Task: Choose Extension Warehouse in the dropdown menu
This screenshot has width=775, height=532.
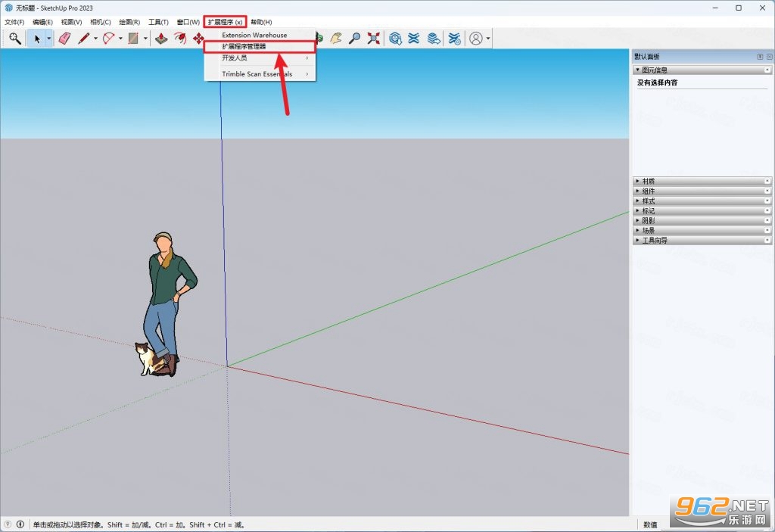Action: (260, 35)
